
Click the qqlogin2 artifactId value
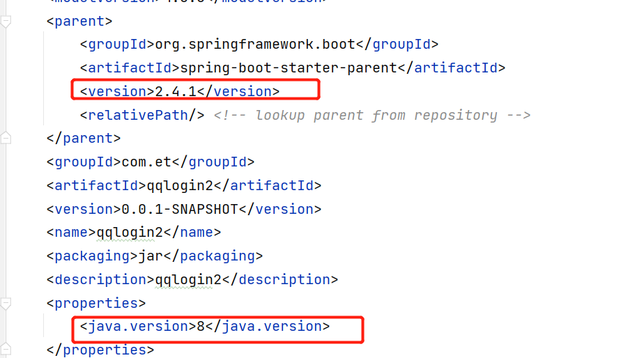click(x=184, y=186)
